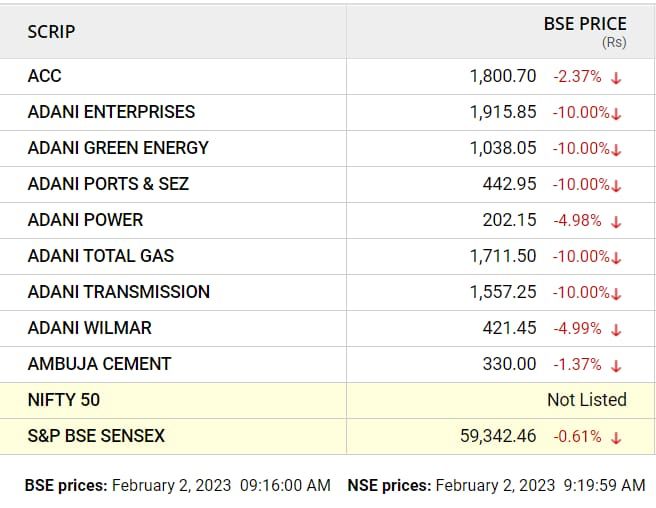Open the ADANI ENTERPRISES scrip
The height and width of the screenshot is (508, 656).
point(111,112)
